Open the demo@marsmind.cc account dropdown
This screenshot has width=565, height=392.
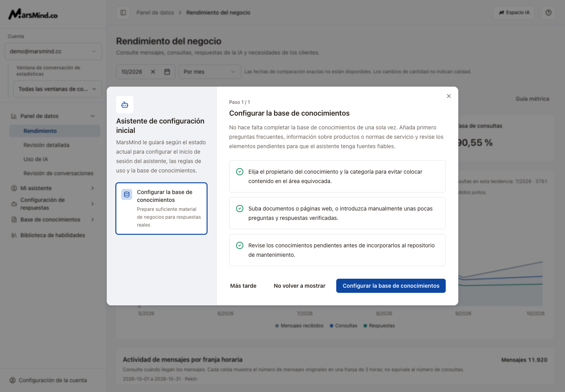(x=53, y=51)
